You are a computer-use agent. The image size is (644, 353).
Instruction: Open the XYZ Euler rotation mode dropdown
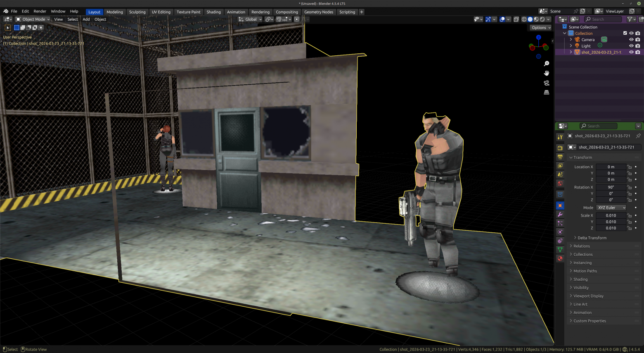[x=611, y=208]
